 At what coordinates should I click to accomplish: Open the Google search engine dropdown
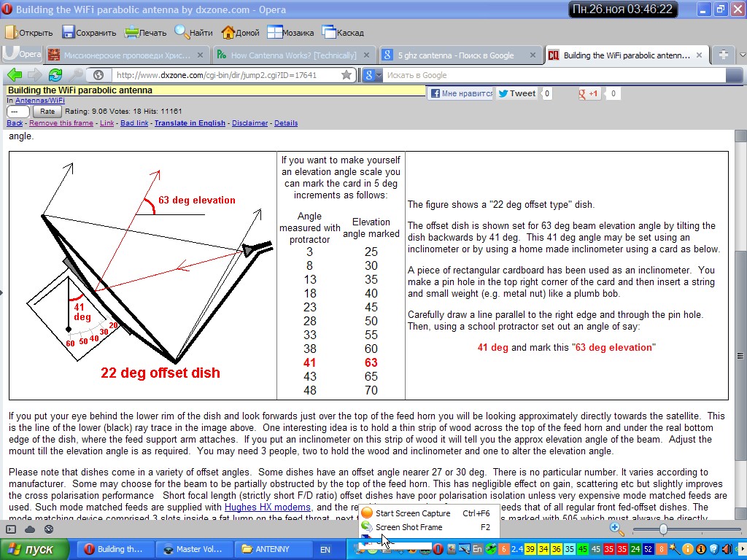[373, 75]
